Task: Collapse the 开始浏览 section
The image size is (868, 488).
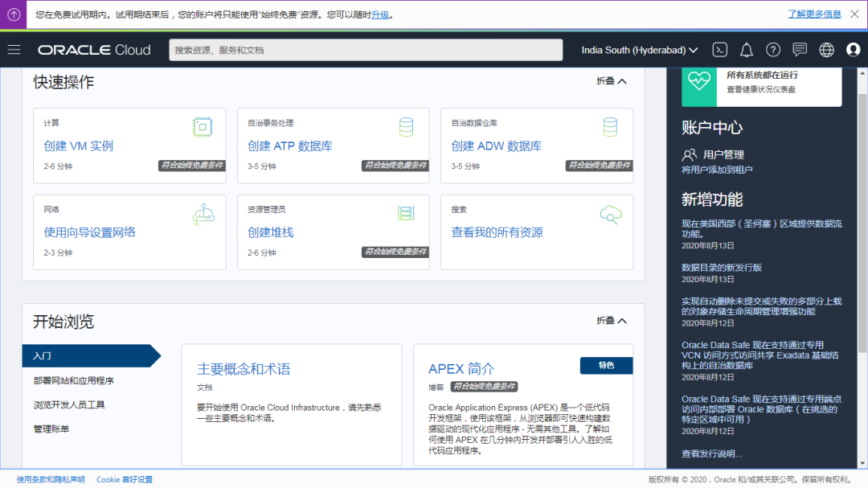Action: click(x=611, y=321)
